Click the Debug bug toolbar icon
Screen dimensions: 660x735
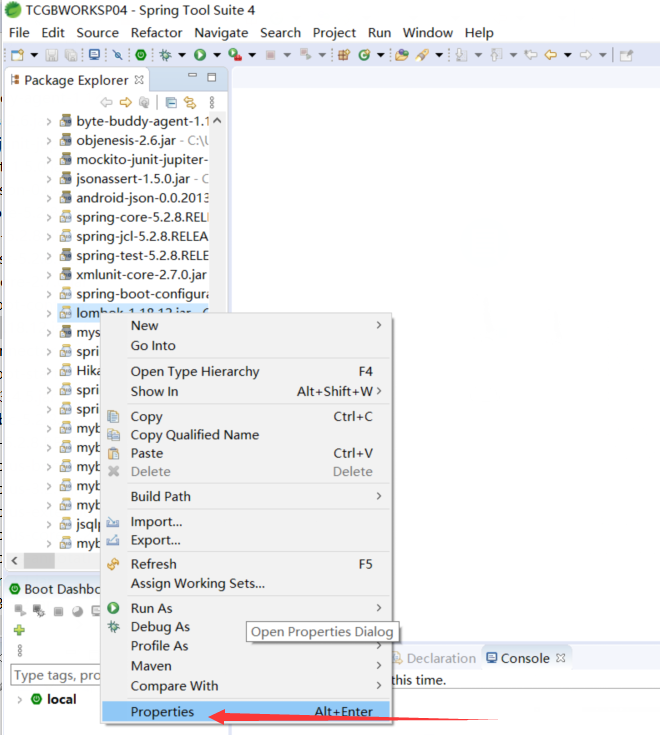tap(165, 55)
